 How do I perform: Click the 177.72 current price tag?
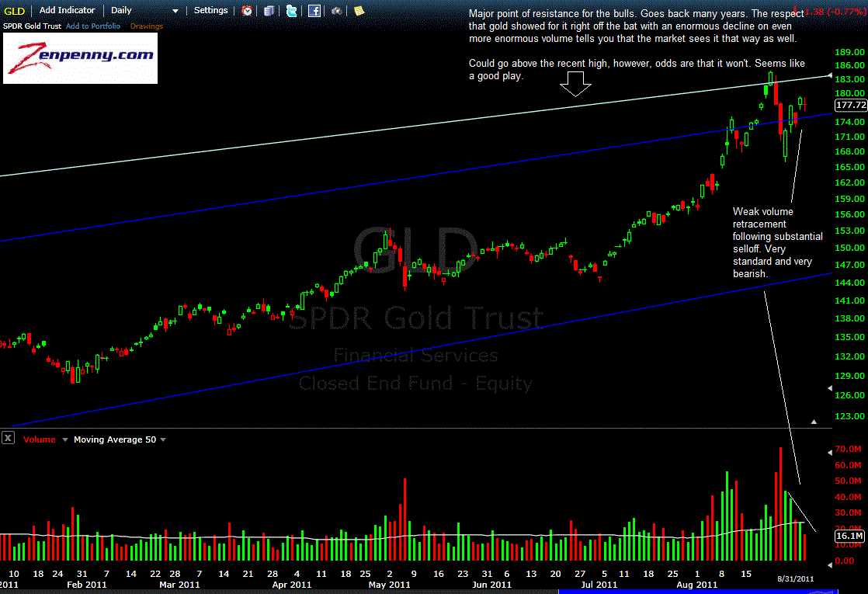coord(850,105)
